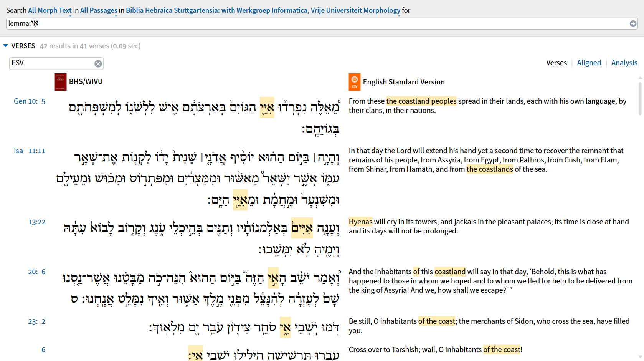This screenshot has width=644, height=361.
Task: Open the All Passages range dropdown
Action: point(99,10)
